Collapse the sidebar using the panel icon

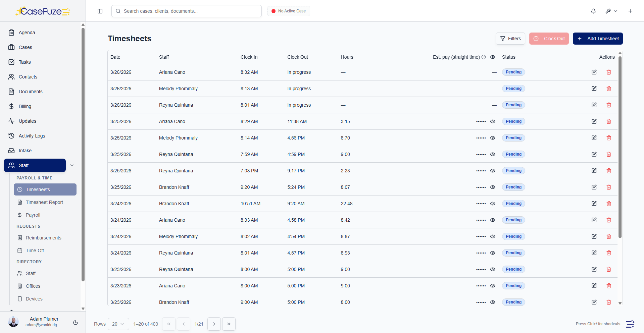click(100, 11)
